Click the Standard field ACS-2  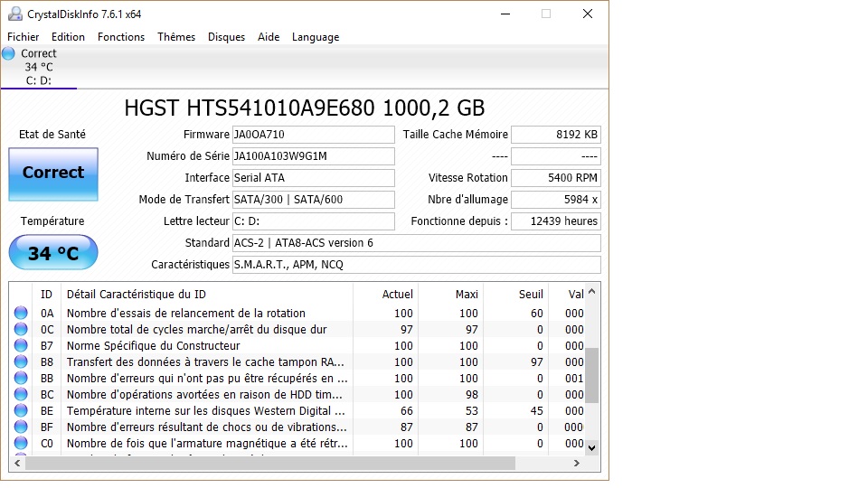click(416, 243)
